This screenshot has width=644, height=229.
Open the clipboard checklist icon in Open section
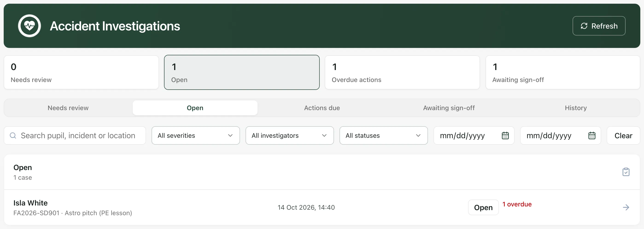coord(626,172)
